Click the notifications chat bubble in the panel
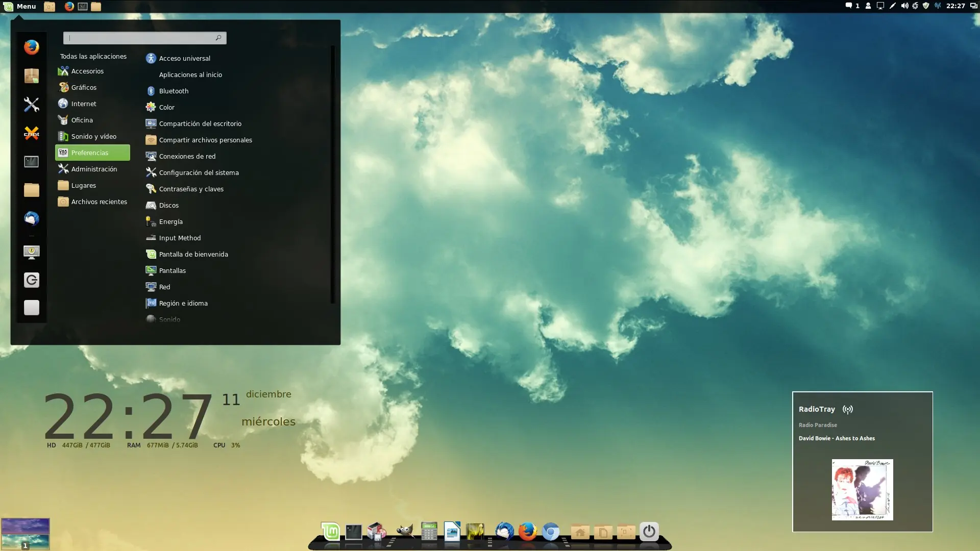The image size is (980, 551). pos(848,6)
